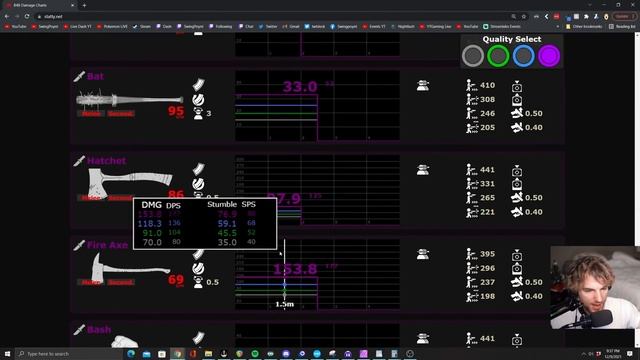Click the figure icon beside 308
The image size is (640, 360).
click(471, 100)
